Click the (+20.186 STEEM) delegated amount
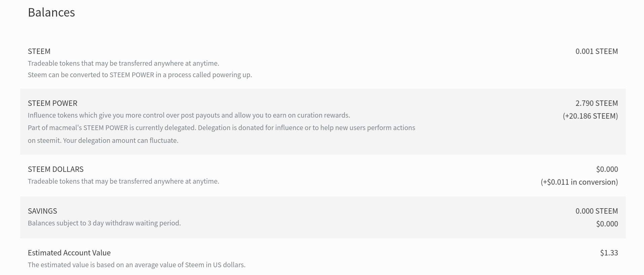Viewport: 644px width, 275px height. coord(590,116)
